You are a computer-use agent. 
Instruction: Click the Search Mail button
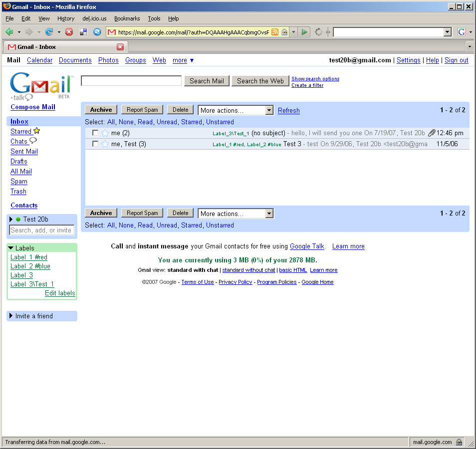207,81
